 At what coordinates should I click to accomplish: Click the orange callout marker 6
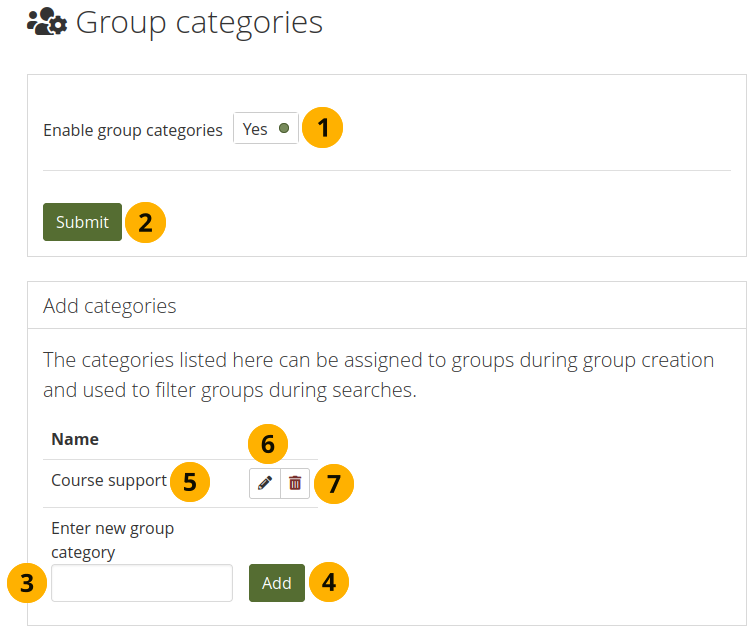[x=268, y=444]
